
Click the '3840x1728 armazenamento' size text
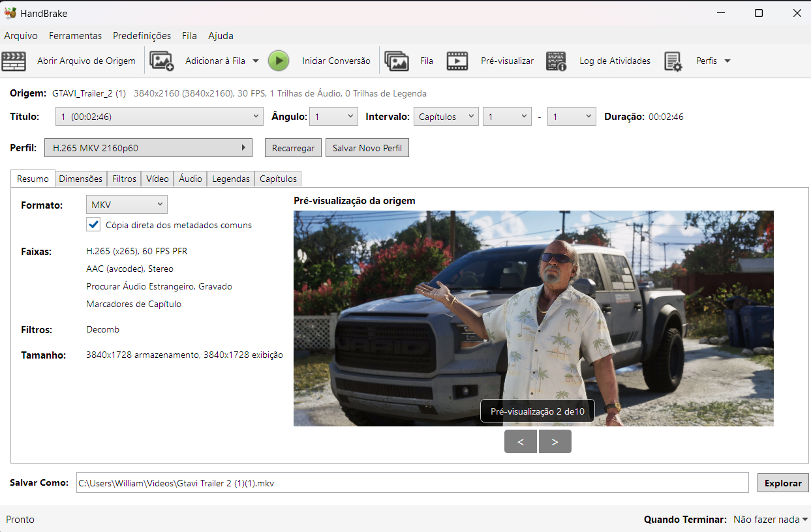click(142, 355)
